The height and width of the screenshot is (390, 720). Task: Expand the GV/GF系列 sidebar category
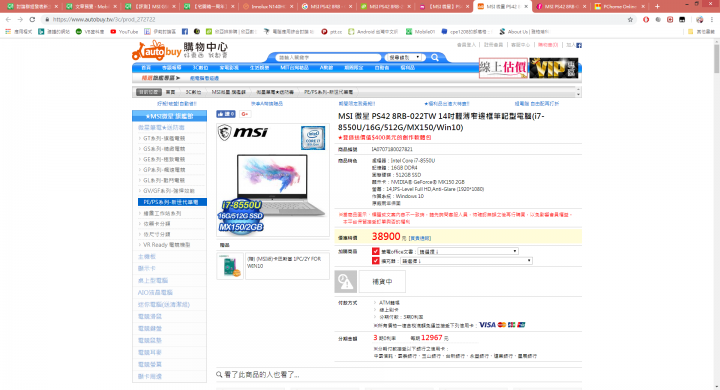pyautogui.click(x=169, y=191)
